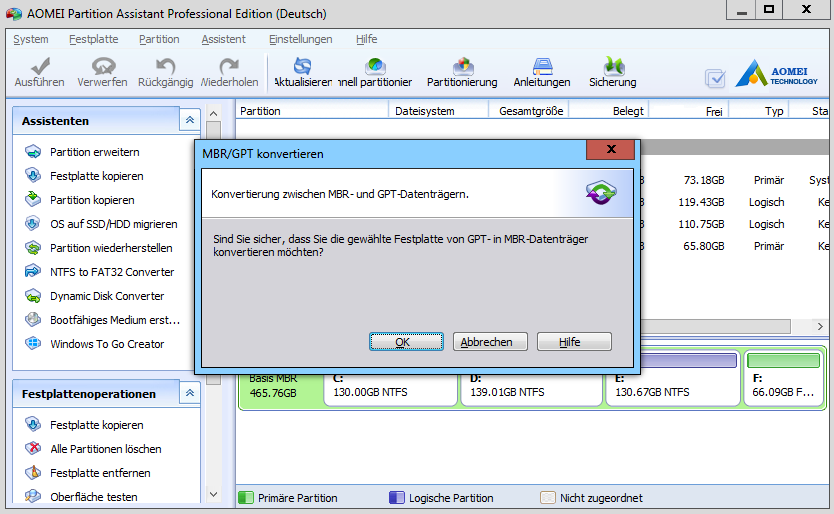Click the 73.18GB free space cell
The width and height of the screenshot is (834, 514).
pyautogui.click(x=703, y=180)
